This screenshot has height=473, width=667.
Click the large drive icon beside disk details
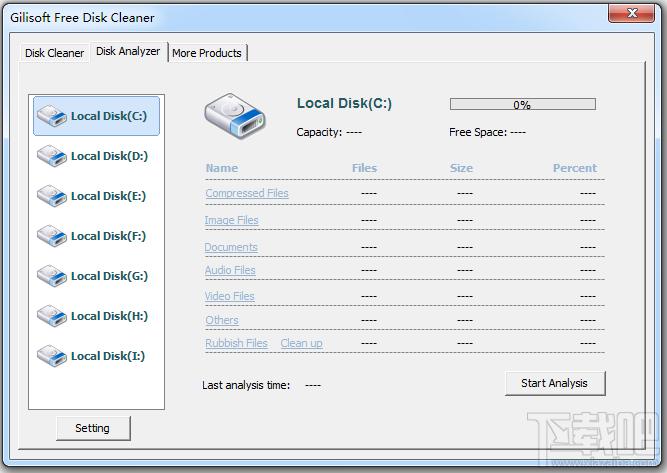pos(234,116)
